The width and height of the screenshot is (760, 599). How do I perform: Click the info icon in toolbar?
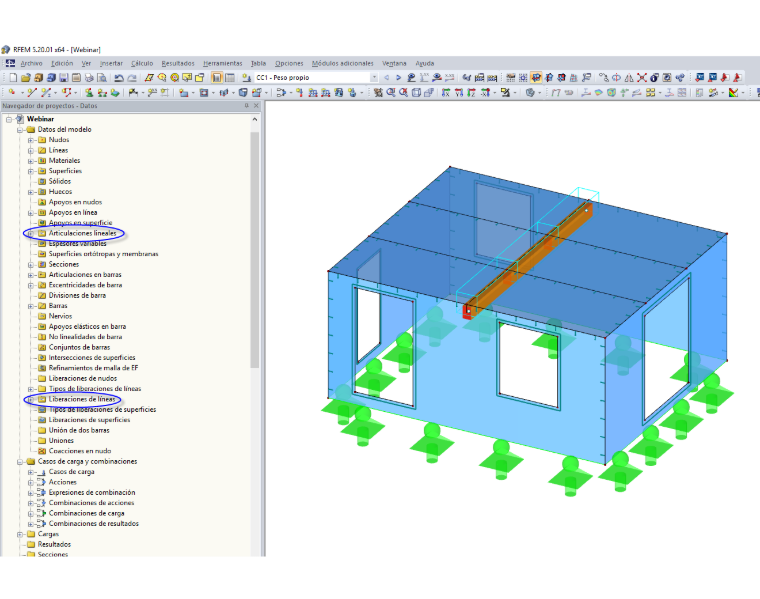[x=654, y=78]
